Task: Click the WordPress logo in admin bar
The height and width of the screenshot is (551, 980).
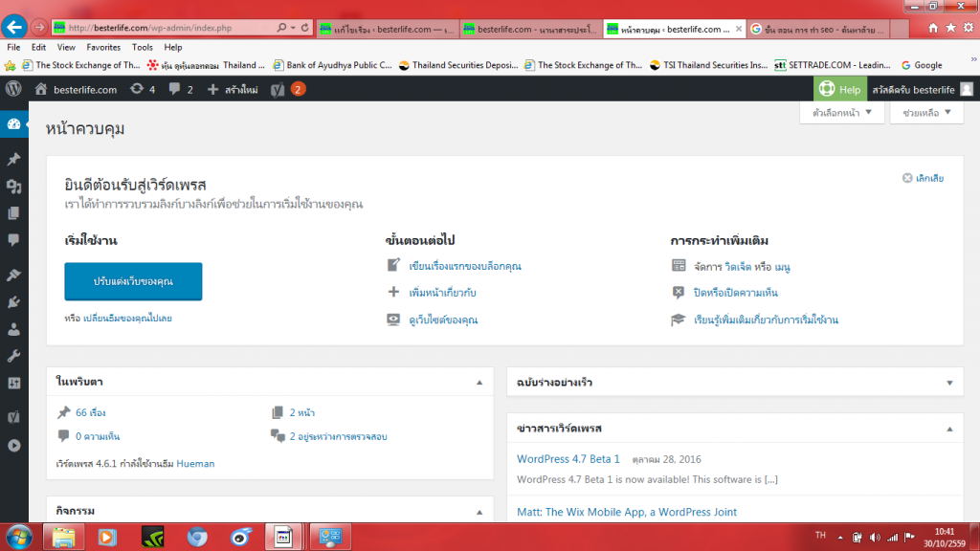Action: pyautogui.click(x=13, y=89)
